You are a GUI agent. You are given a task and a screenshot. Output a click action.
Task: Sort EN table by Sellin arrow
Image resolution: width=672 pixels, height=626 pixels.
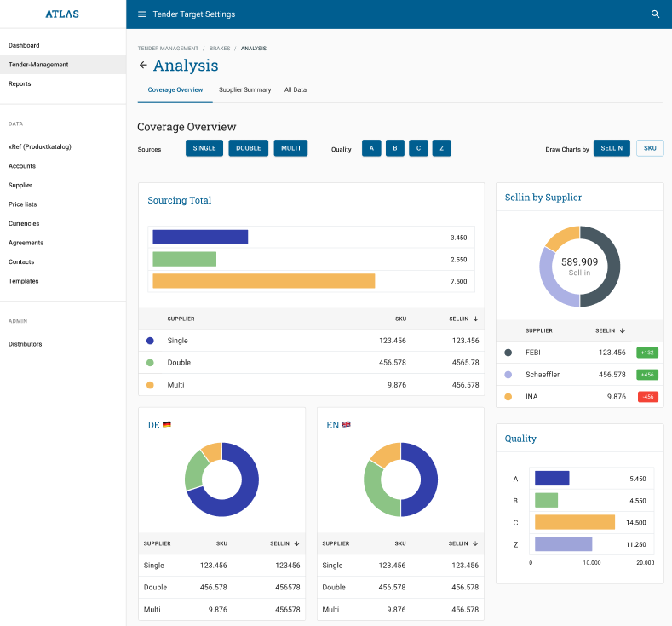475,543
